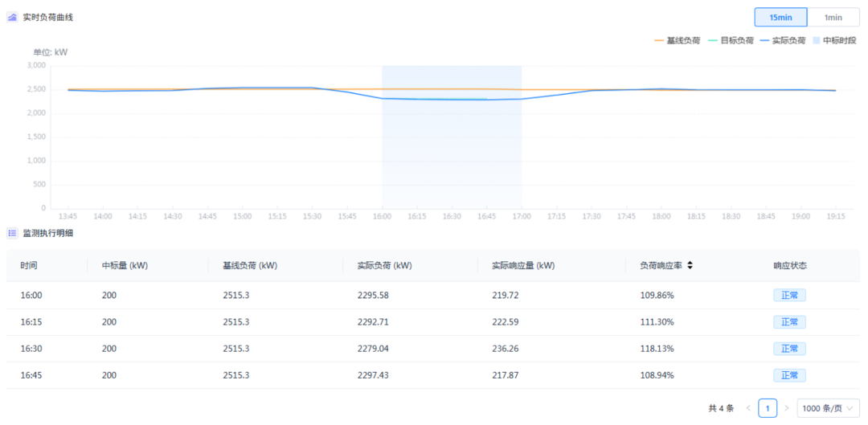This screenshot has height=425, width=868.
Task: Go to previous page arrow
Action: [x=748, y=408]
